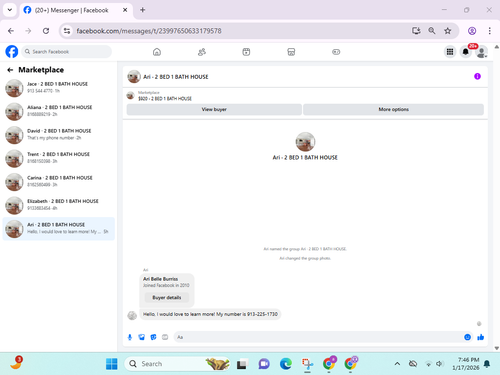500x375 pixels.
Task: Click the taskbar volume speaker icon
Action: pos(440,364)
